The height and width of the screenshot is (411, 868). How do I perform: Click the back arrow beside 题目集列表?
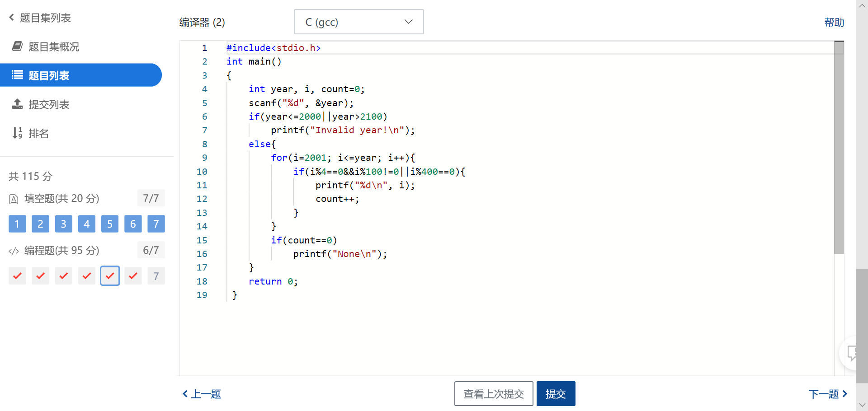point(11,18)
